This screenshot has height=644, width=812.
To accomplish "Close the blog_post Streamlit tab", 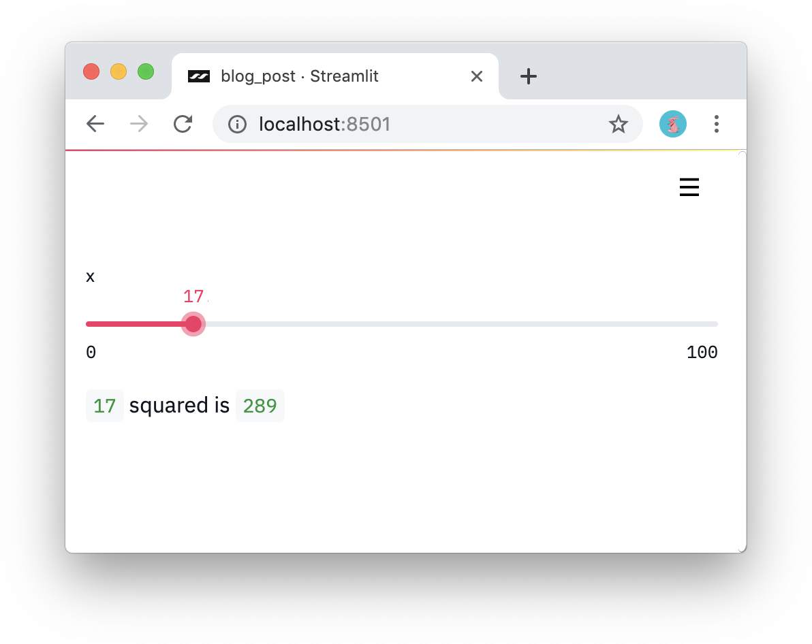I will (476, 77).
